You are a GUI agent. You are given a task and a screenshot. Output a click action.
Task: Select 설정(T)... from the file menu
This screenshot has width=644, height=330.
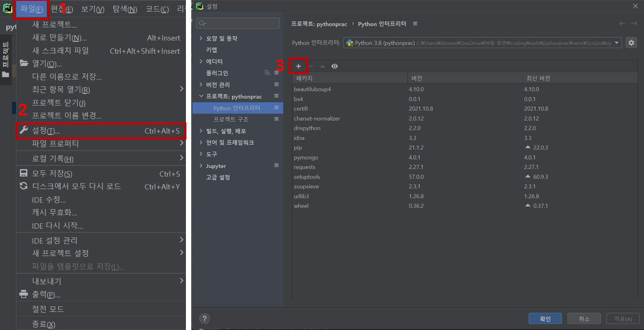[x=46, y=131]
